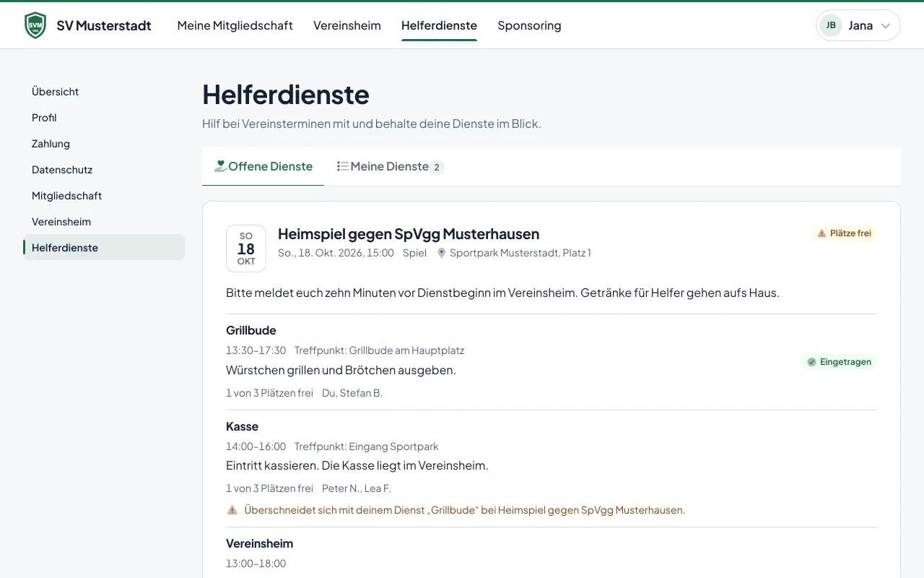924x578 pixels.
Task: Click the hand icon on Offene Dienste tab
Action: tap(220, 166)
